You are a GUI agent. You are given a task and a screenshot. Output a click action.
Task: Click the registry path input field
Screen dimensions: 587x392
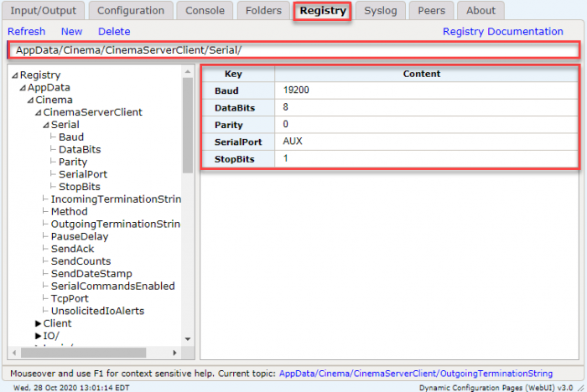click(x=293, y=50)
